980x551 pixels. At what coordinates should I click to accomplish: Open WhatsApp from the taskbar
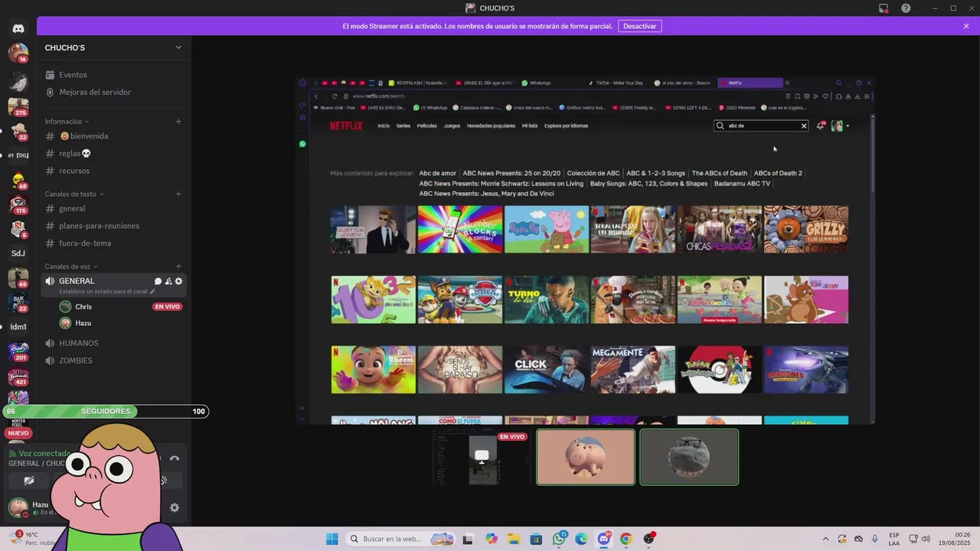(559, 539)
